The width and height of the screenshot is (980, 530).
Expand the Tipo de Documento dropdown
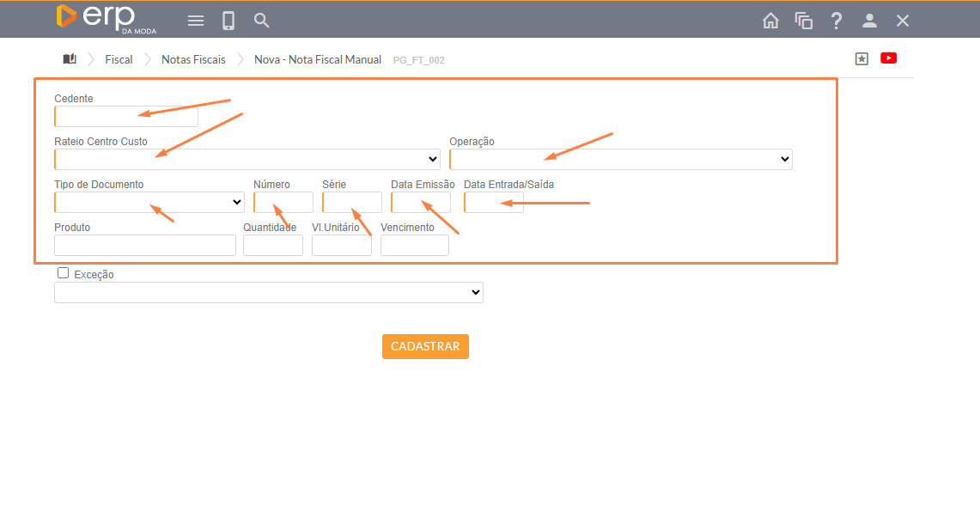(x=149, y=203)
